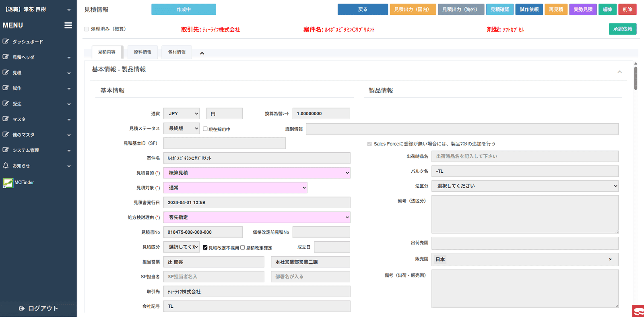Click the logout arrow icon
This screenshot has height=317, width=644.
22,309
